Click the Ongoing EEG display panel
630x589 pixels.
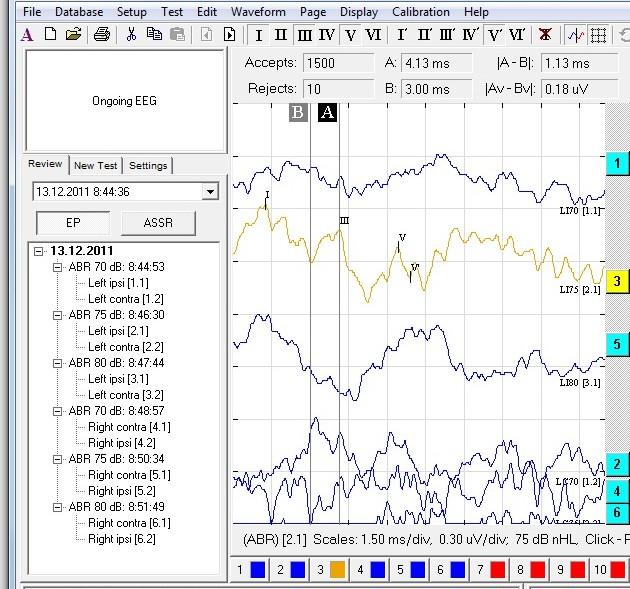point(125,100)
